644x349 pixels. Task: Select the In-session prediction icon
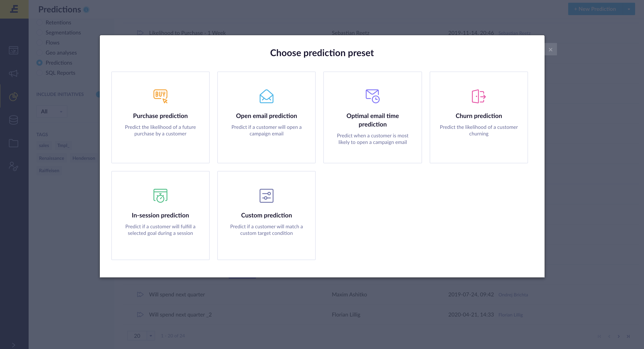(160, 195)
